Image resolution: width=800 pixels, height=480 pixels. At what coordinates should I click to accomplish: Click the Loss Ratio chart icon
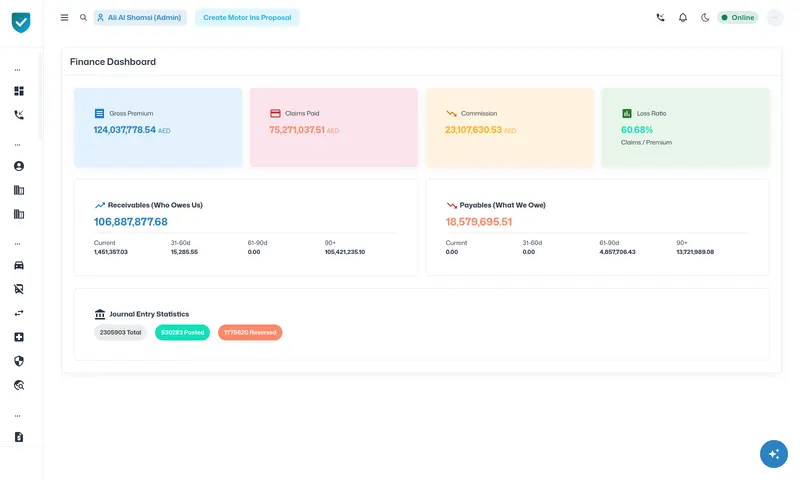[x=627, y=113]
